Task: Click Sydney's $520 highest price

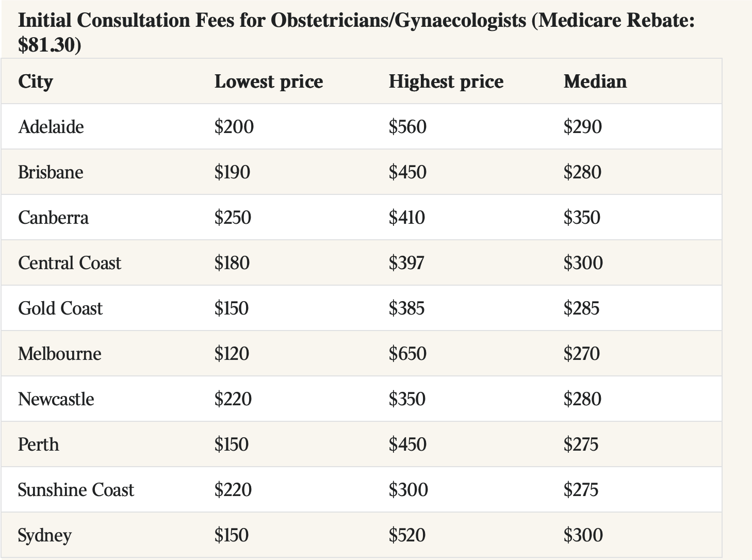Action: [x=407, y=535]
